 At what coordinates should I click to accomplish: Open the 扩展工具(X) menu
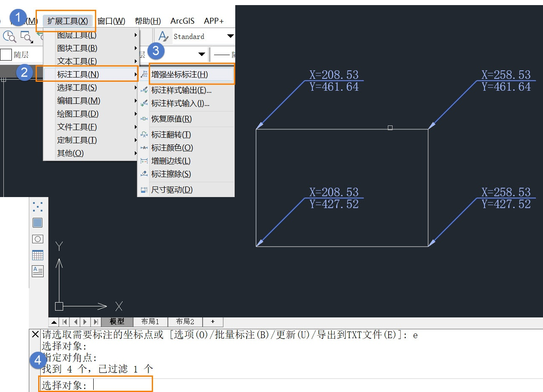coord(68,21)
